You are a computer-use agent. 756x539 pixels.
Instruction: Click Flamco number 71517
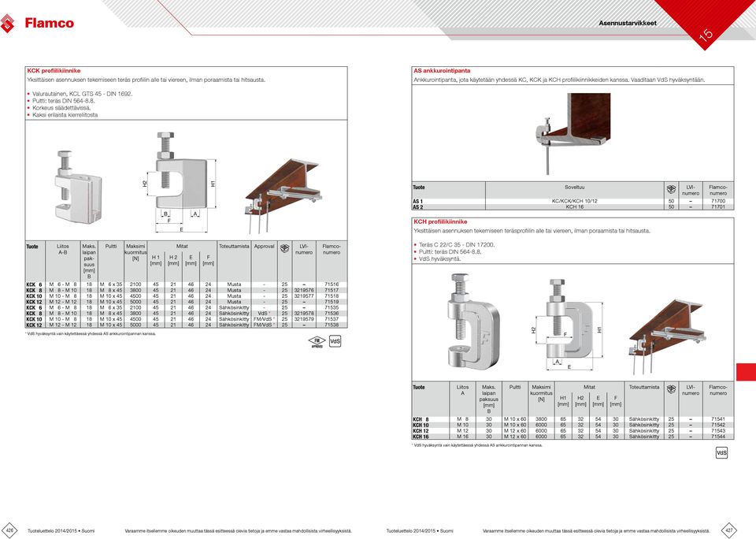click(x=332, y=291)
